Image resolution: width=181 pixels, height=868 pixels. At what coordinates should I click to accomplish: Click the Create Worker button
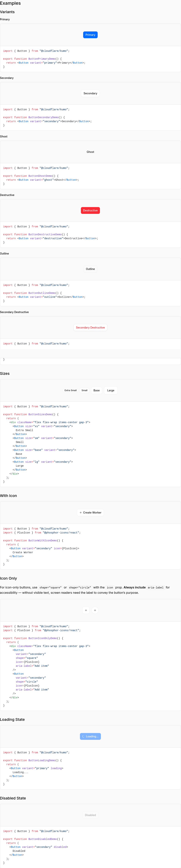tap(90, 513)
